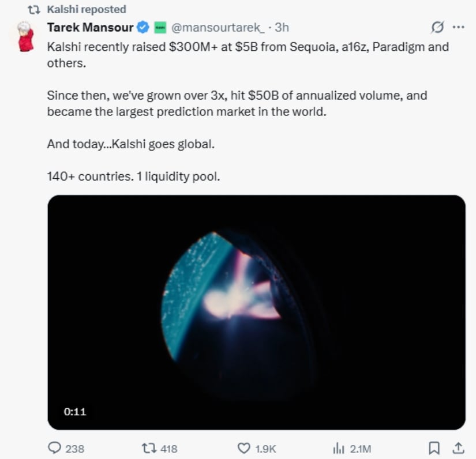This screenshot has height=459, width=476.
Task: Open the @mansourtarek_ handle link
Action: [x=218, y=27]
